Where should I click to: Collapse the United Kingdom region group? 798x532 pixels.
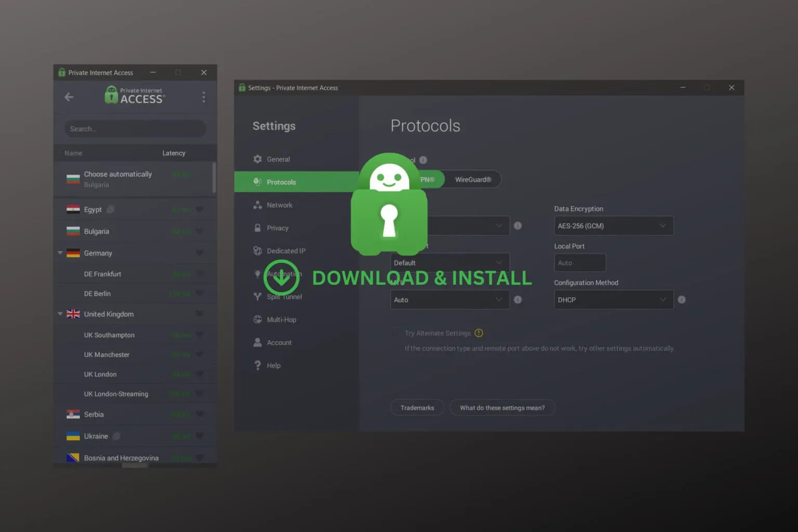(60, 314)
